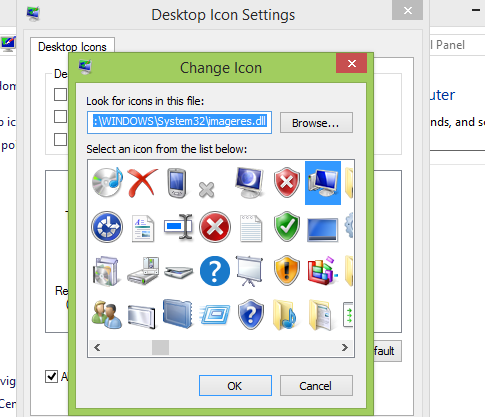Screen dimensions: 485x417
Task: Select the large red X icon
Action: tap(143, 183)
